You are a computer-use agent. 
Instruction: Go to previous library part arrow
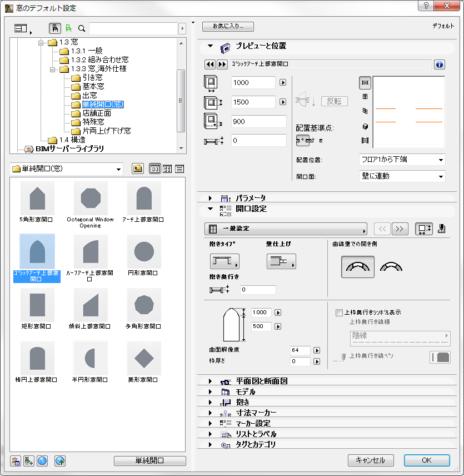click(x=210, y=65)
